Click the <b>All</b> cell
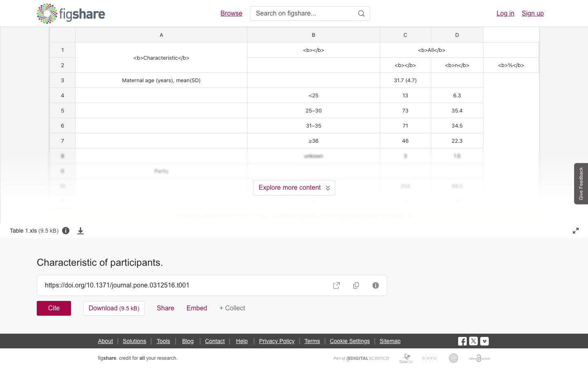This screenshot has width=588, height=368. 432,50
